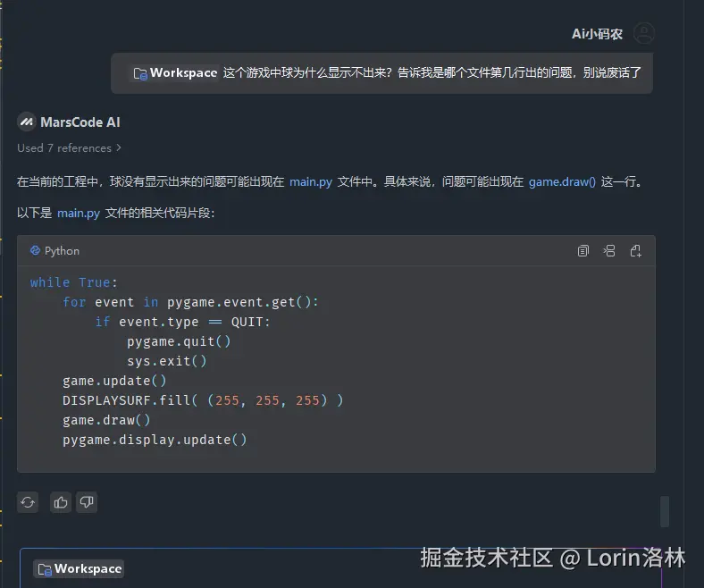Open the main.py link after 以下是
704x588 pixels.
tap(79, 213)
